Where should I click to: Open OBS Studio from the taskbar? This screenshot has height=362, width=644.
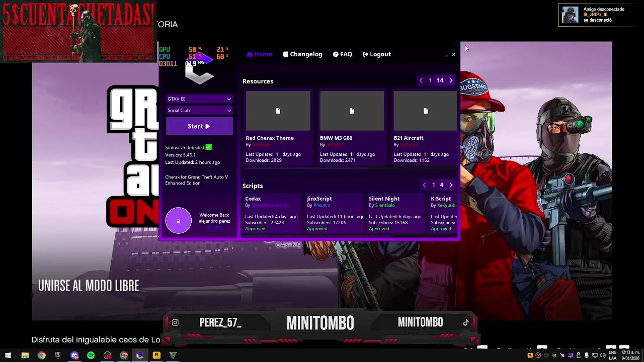coord(107,355)
